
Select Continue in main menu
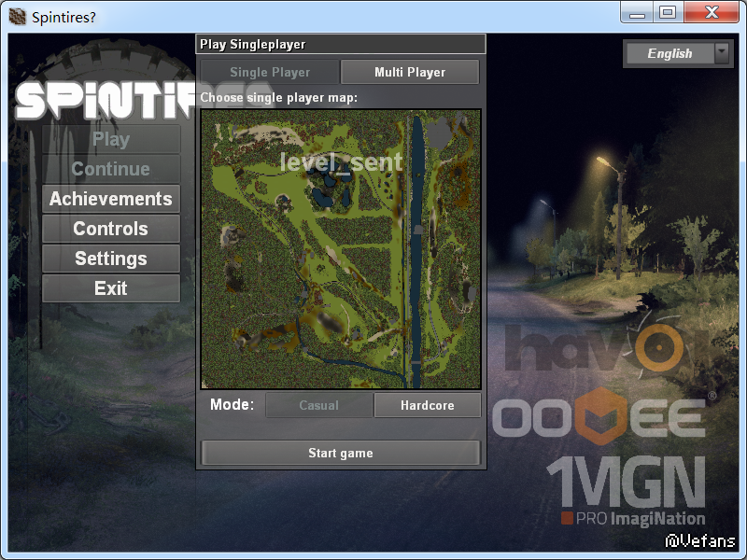pyautogui.click(x=111, y=169)
